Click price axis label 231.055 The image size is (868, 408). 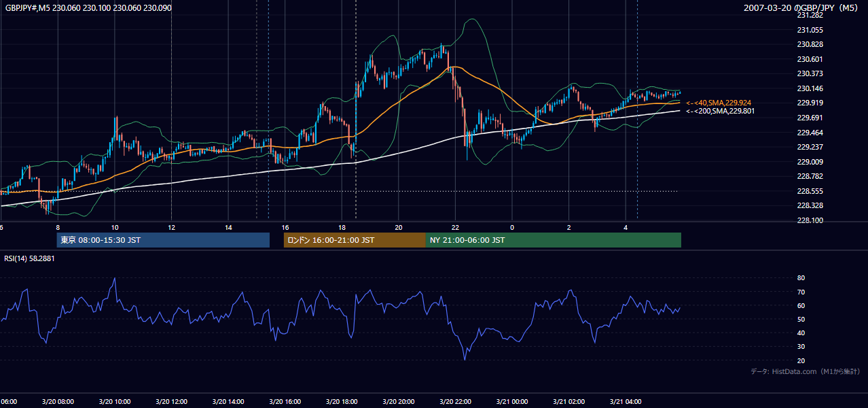[810, 30]
